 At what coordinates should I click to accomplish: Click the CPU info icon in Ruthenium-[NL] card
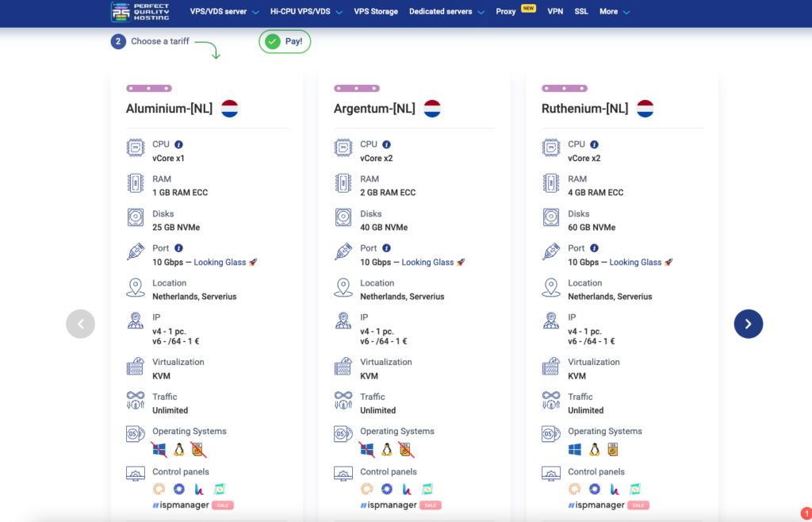point(594,144)
